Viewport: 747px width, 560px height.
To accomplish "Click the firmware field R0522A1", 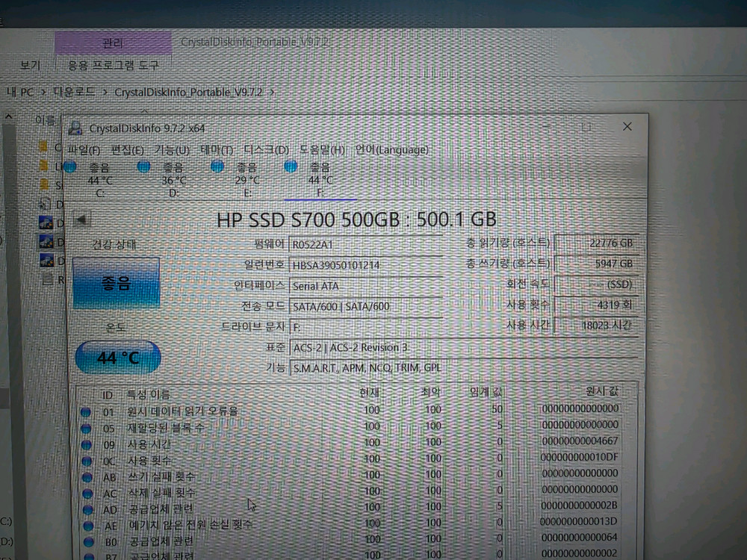I will click(365, 245).
